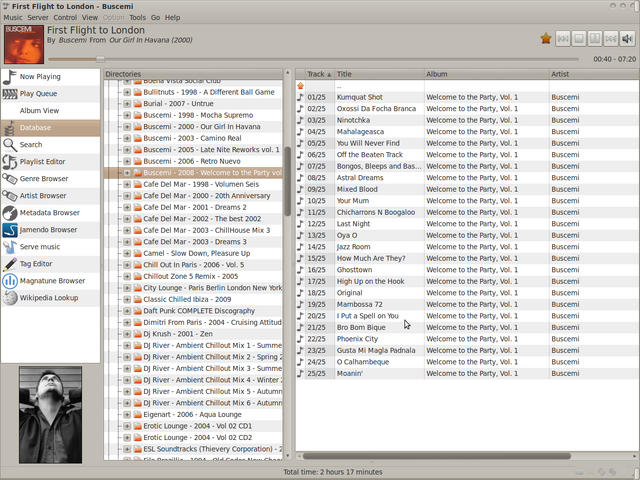The image size is (640, 480).
Task: Select Camel - Slow Down, Pleasure Up folder
Action: click(x=196, y=253)
